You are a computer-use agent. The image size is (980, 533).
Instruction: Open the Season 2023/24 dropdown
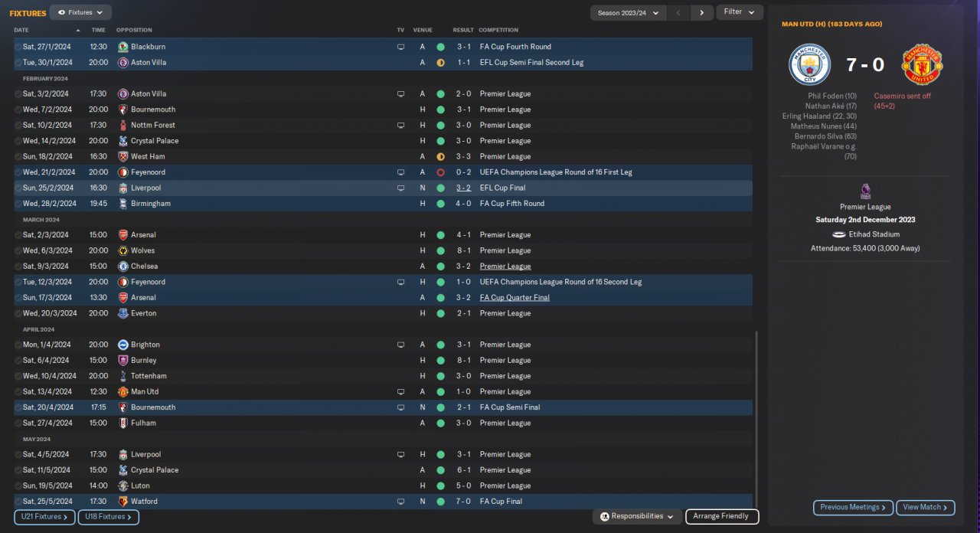pyautogui.click(x=628, y=12)
